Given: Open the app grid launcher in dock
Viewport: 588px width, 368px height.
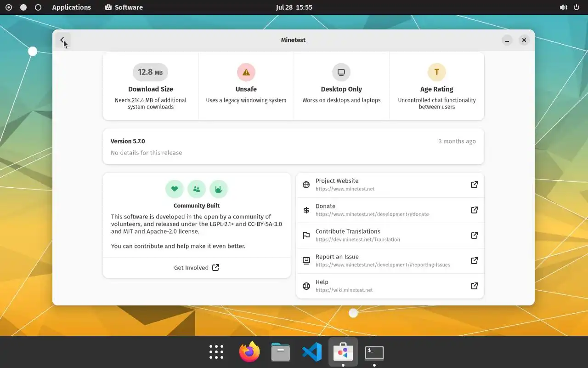Looking at the screenshot, I should point(216,352).
